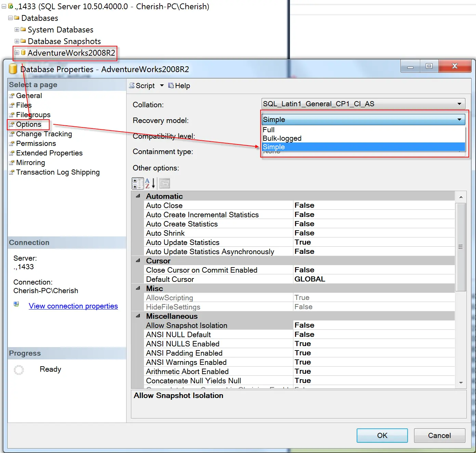Screen dimensions: 476x453
Task: Select Close Cursor on Commit Enabled row
Action: [x=300, y=270]
